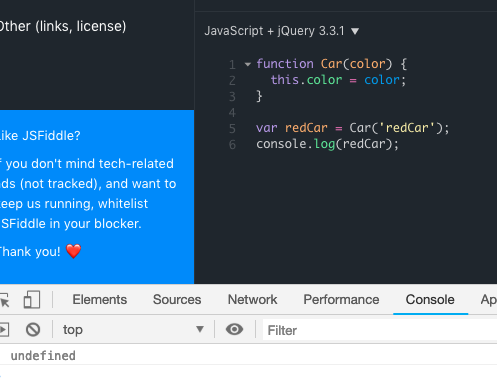Show the console sidebar icon

pos(4,330)
